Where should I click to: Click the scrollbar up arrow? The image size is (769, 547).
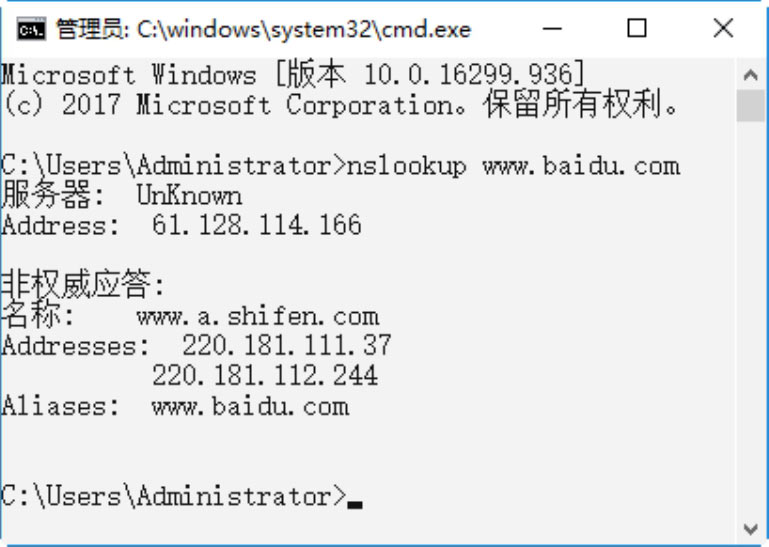coord(751,74)
